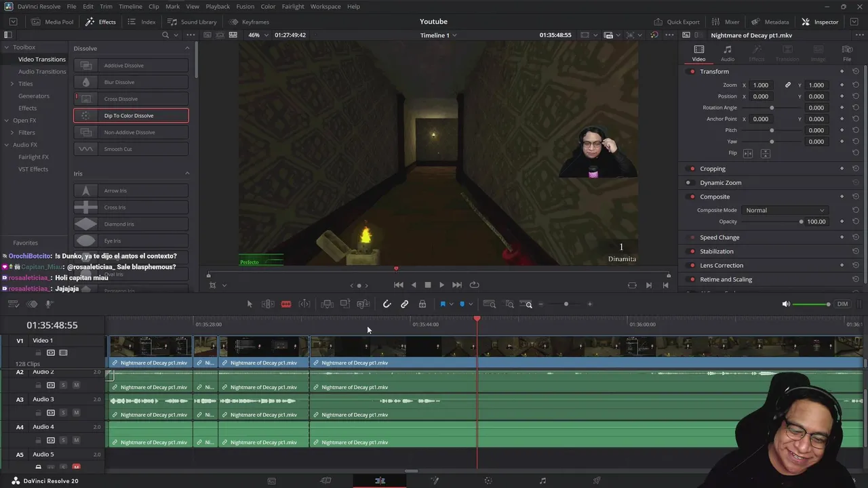Click the Overwrite Clip edit icon
Image resolution: width=868 pixels, height=488 pixels.
(345, 304)
